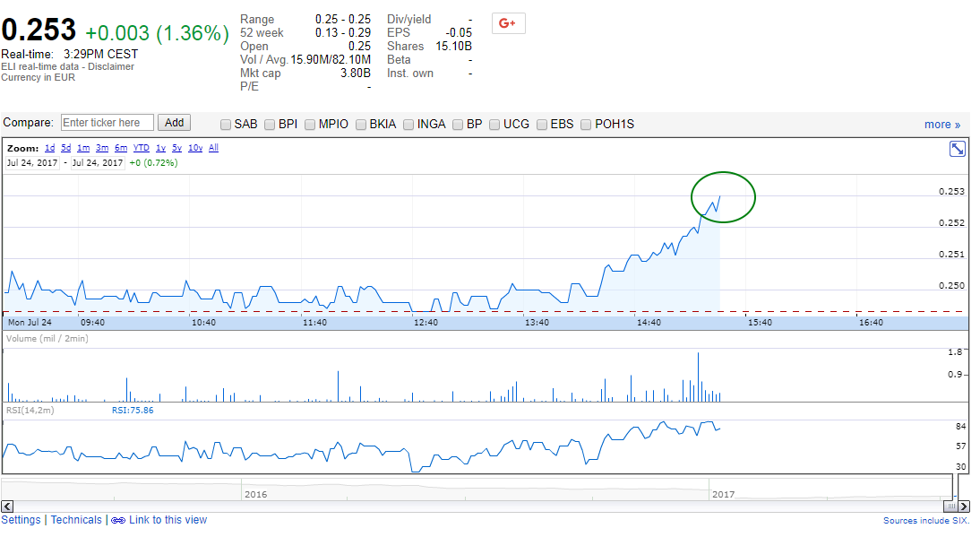
Task: Switch chart zoom to 5y
Action: 176,148
